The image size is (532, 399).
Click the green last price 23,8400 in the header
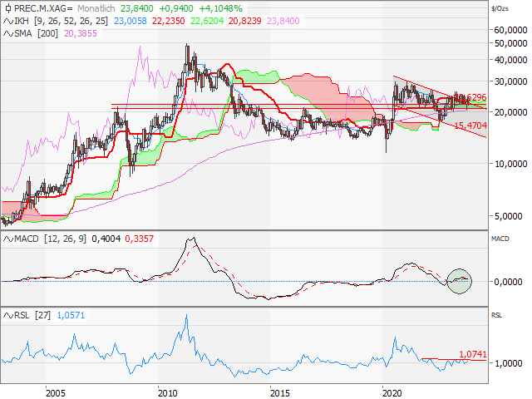click(136, 8)
